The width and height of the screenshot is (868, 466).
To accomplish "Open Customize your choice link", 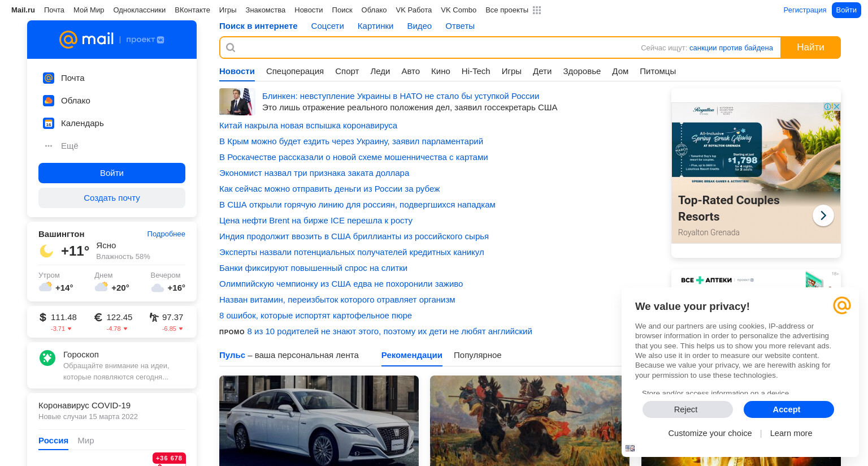I will (710, 433).
